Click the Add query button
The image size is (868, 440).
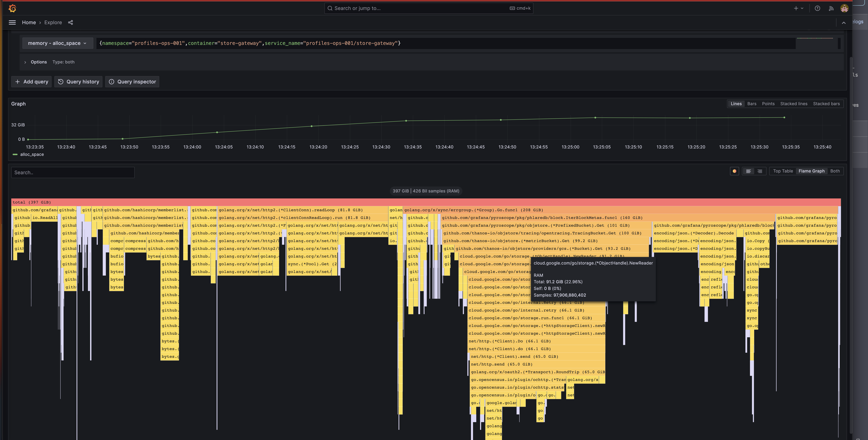click(31, 82)
